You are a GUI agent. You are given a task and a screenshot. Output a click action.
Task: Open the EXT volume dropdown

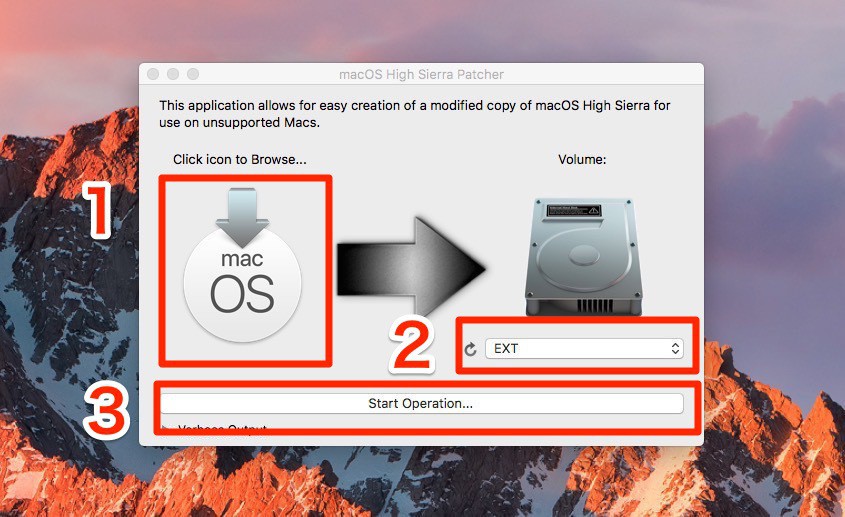[584, 349]
